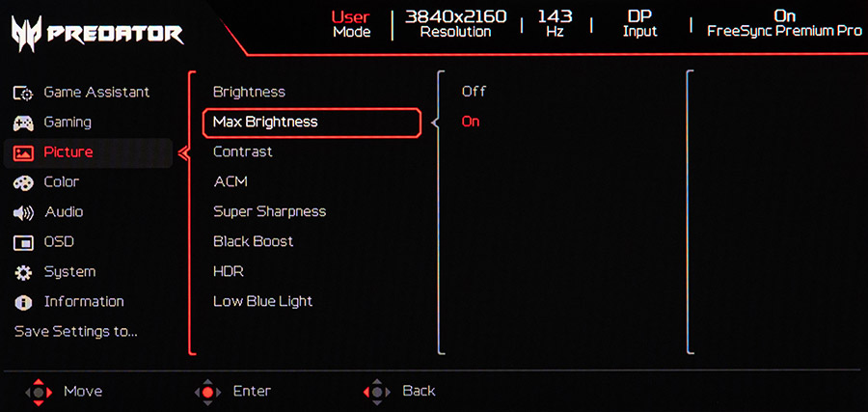Open the Low Blue Light option
Screen dimensions: 868x412
pos(263,301)
